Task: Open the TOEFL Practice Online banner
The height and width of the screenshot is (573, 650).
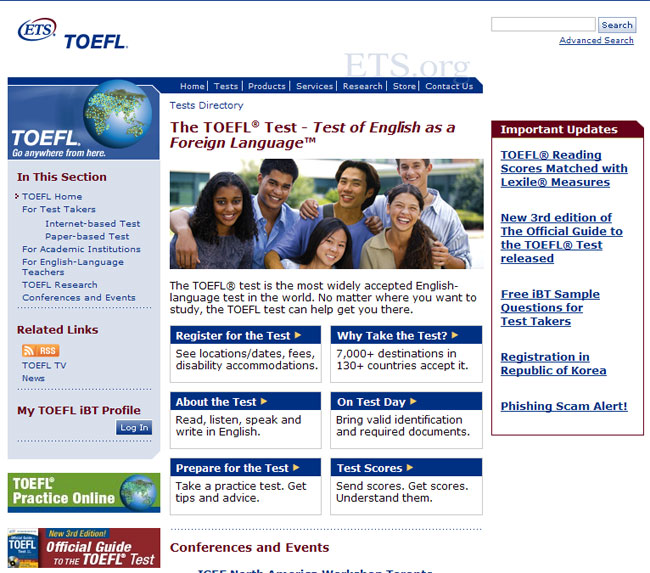Action: point(84,493)
